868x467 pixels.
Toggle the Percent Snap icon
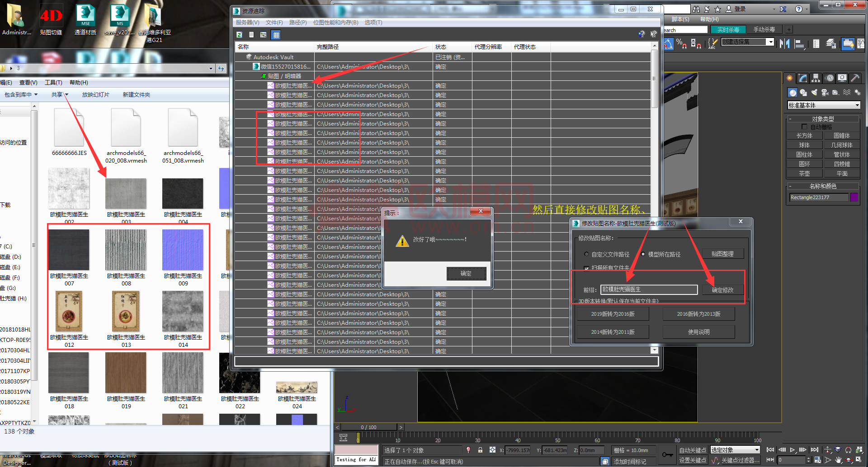(681, 43)
